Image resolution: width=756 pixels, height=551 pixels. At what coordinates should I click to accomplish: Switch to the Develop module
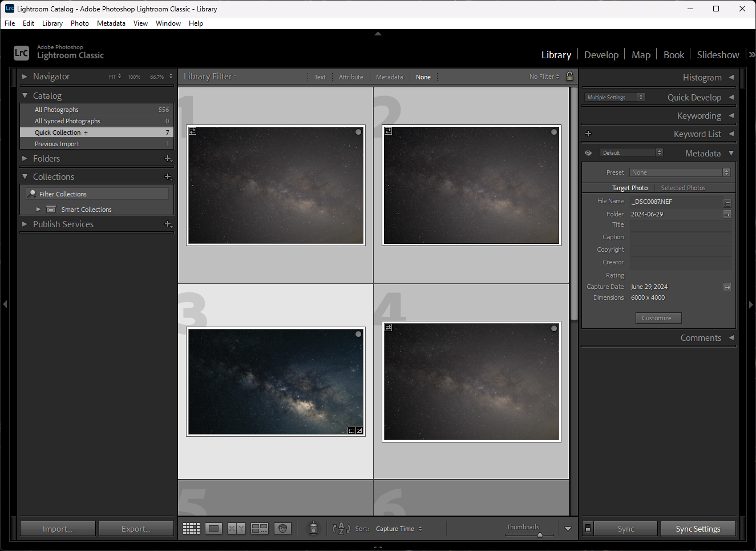[x=601, y=55]
